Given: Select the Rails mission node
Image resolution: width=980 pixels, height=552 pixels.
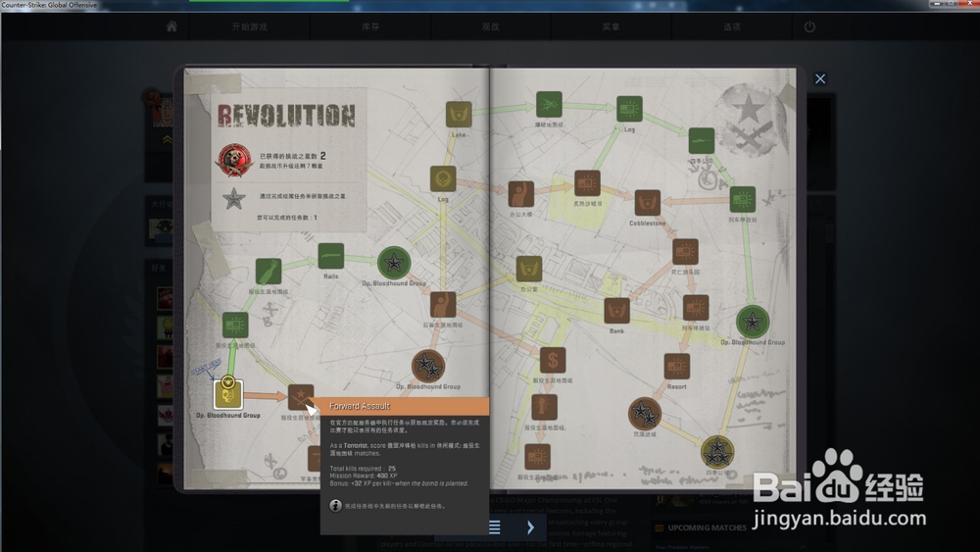Looking at the screenshot, I should tap(330, 256).
